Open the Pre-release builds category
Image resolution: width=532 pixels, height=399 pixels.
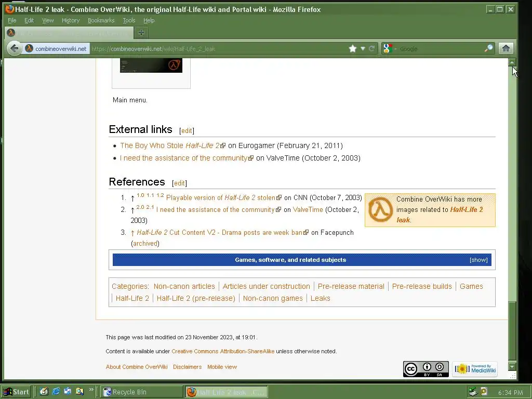[422, 286]
